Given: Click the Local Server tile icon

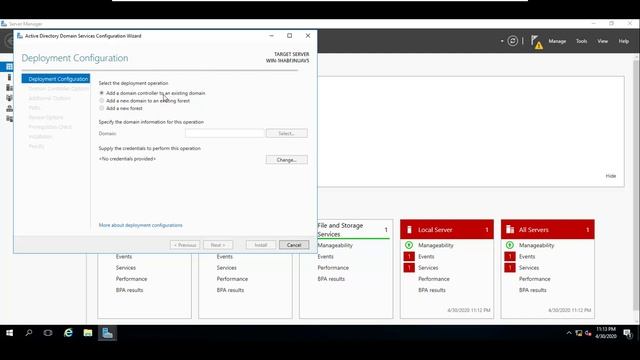Looking at the screenshot, I should click(x=409, y=230).
